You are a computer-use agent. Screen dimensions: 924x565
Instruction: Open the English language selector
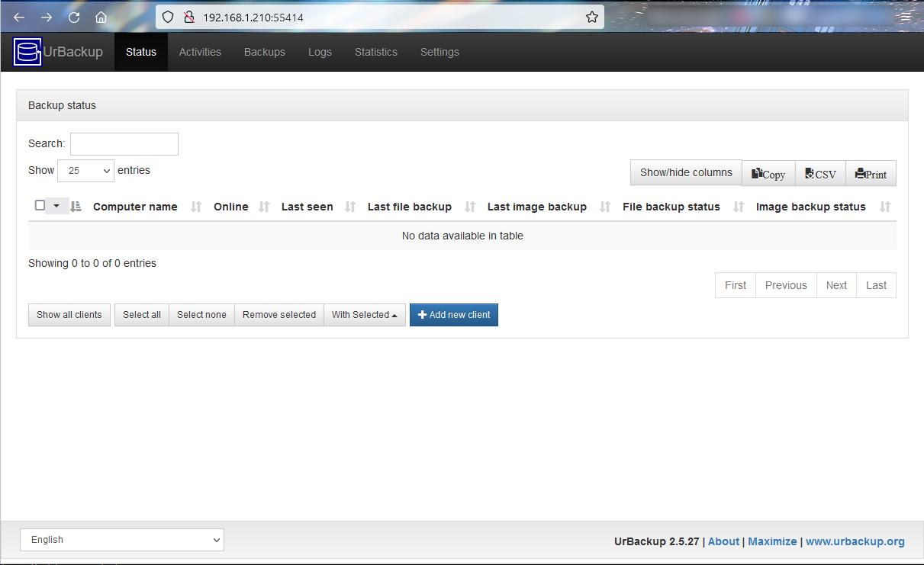pos(122,540)
